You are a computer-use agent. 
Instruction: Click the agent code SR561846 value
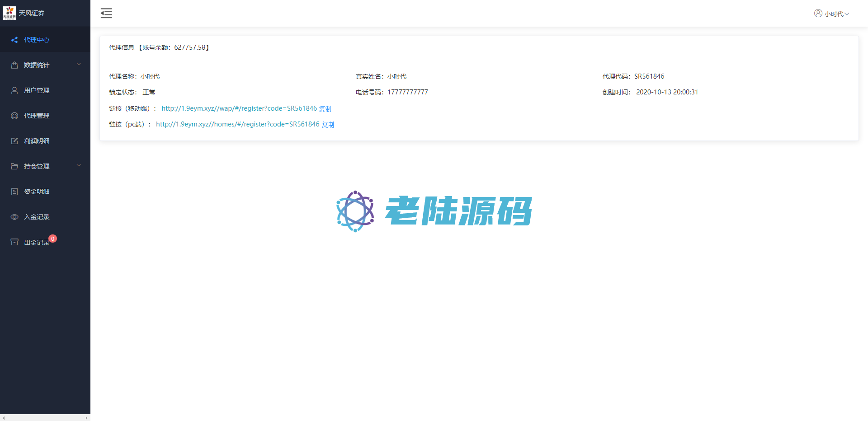(649, 76)
